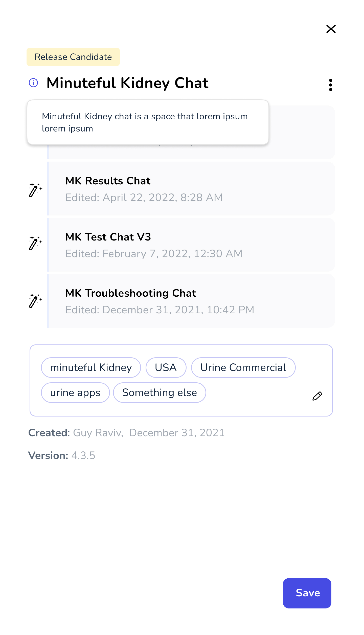
Task: Select the Urine Commercial tag
Action: pos(243,367)
